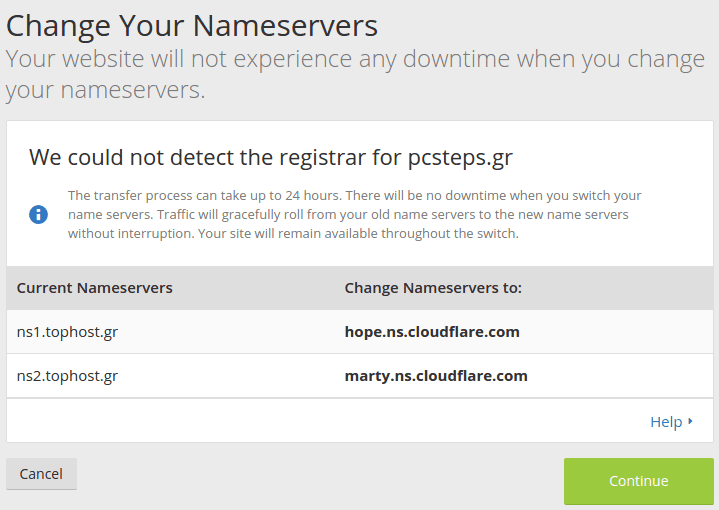Select ns1.tophost.gr nameserver text
719x510 pixels.
67,332
